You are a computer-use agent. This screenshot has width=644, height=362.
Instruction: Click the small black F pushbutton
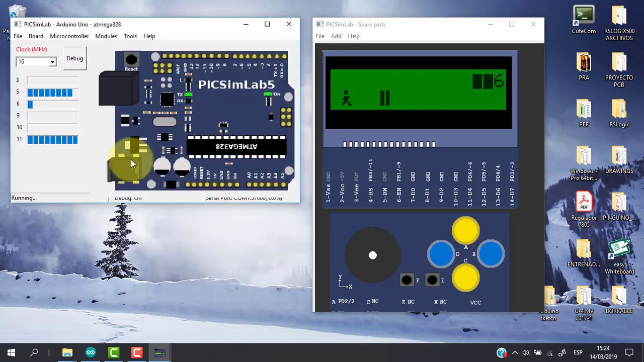(x=407, y=280)
